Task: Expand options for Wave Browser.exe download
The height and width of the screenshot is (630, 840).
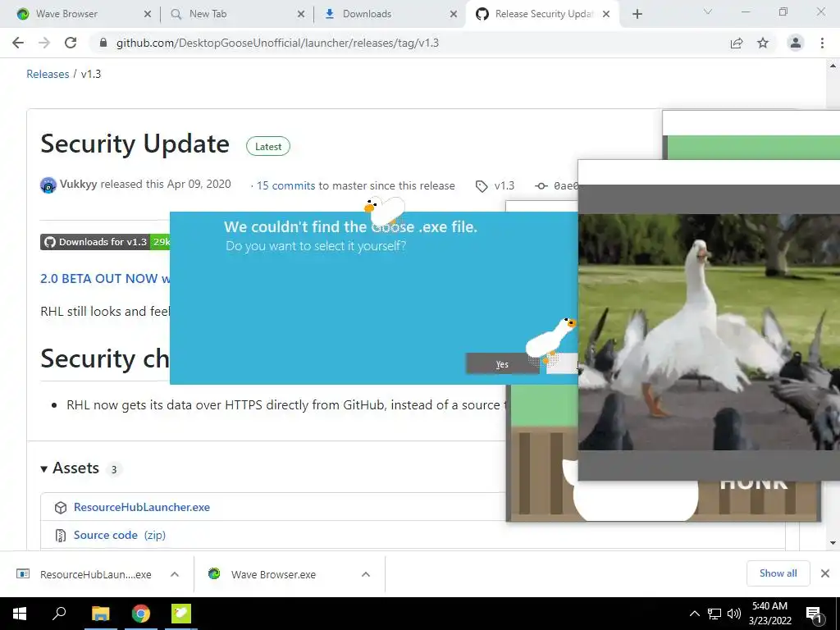Action: pyautogui.click(x=366, y=574)
